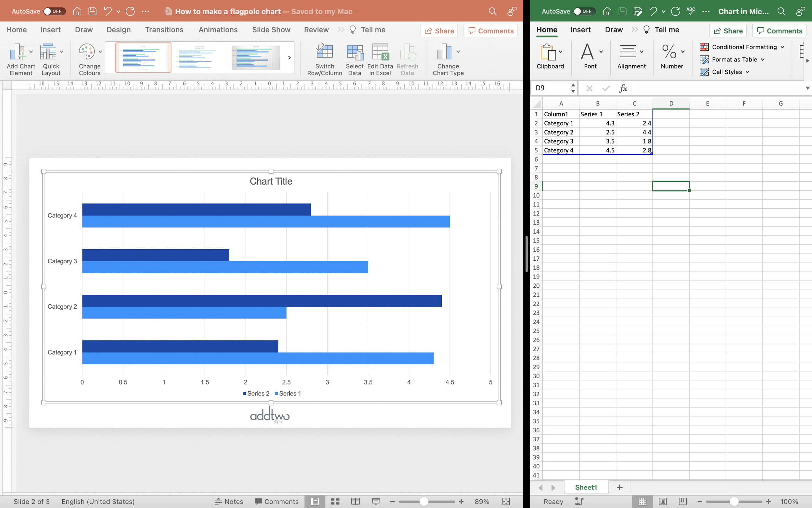Click PowerPoint Share button
Viewport: 812px width, 508px height.
(439, 31)
